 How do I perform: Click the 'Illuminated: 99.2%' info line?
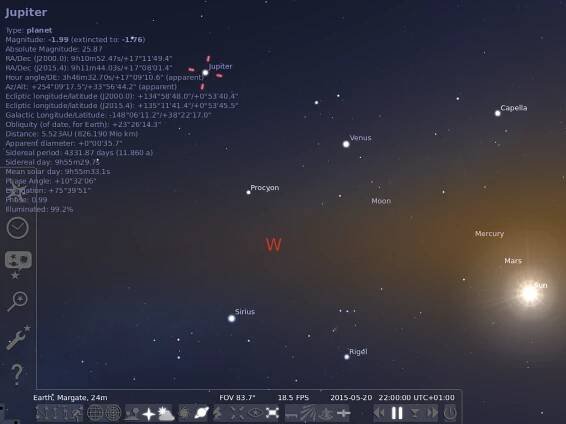(39, 209)
